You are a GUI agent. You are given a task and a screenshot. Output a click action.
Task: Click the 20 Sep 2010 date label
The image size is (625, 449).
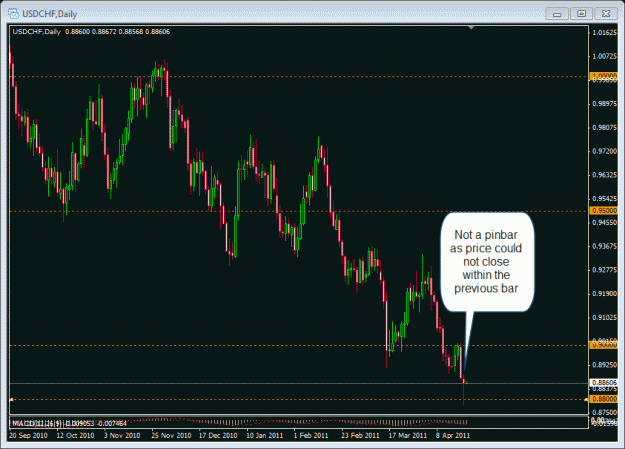click(28, 435)
